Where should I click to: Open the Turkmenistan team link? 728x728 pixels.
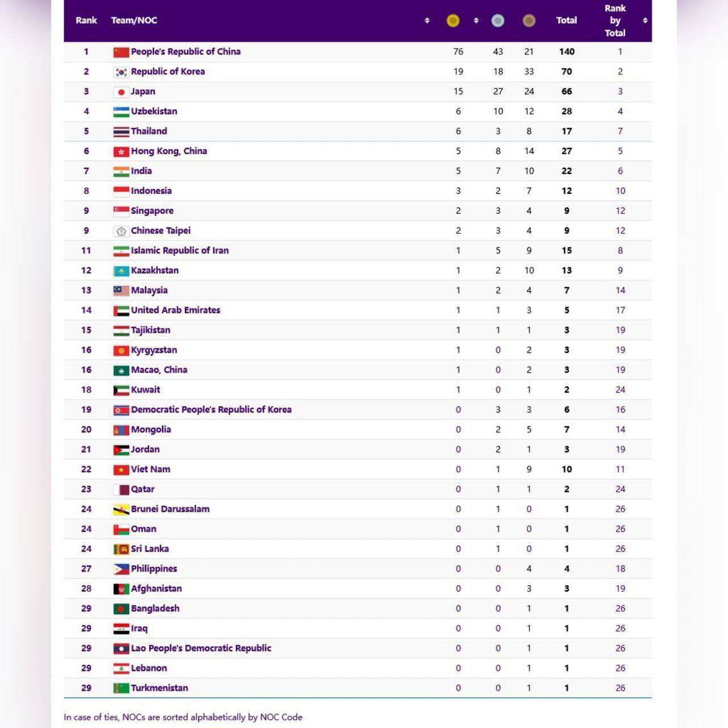(159, 688)
